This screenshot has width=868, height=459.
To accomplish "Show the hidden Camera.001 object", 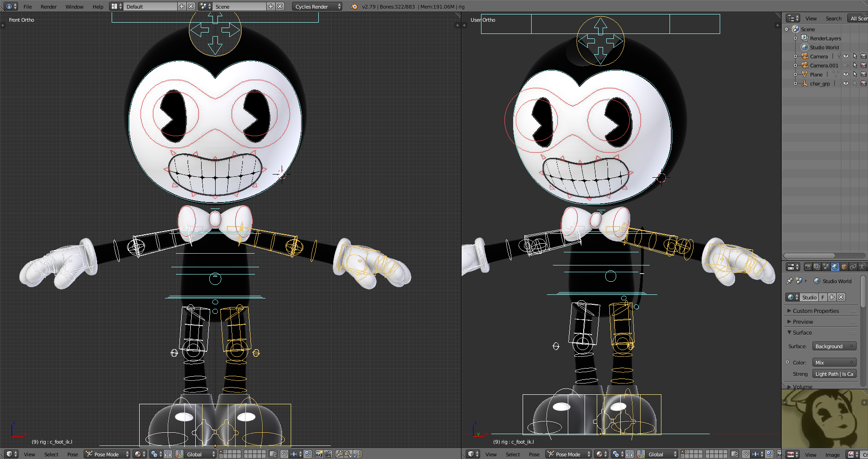I will point(846,66).
